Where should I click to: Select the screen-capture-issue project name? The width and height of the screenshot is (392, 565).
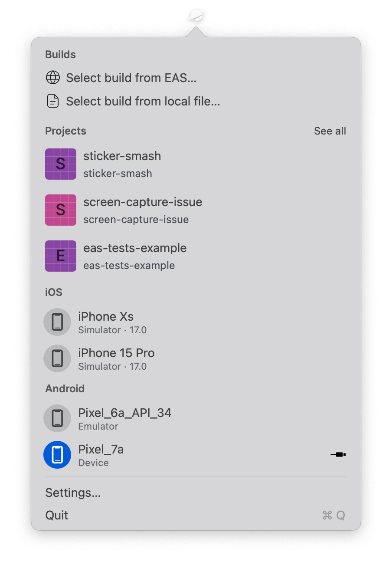[x=143, y=202]
